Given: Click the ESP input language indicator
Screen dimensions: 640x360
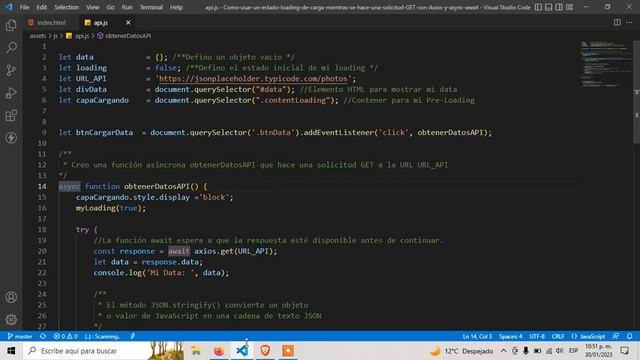Looking at the screenshot, I should pyautogui.click(x=573, y=351).
